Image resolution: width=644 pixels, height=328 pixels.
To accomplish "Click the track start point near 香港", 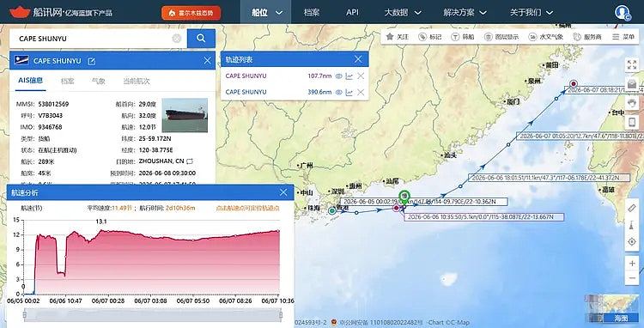I will (x=331, y=211).
